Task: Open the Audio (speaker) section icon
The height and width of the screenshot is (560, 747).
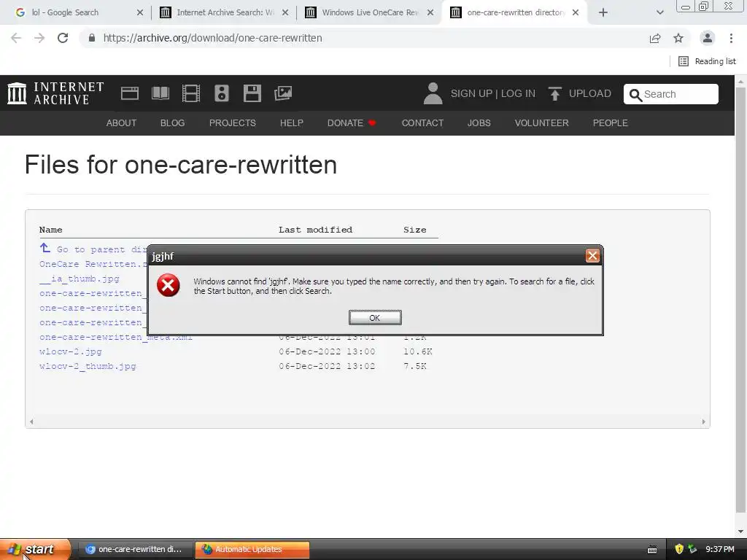Action: [222, 93]
